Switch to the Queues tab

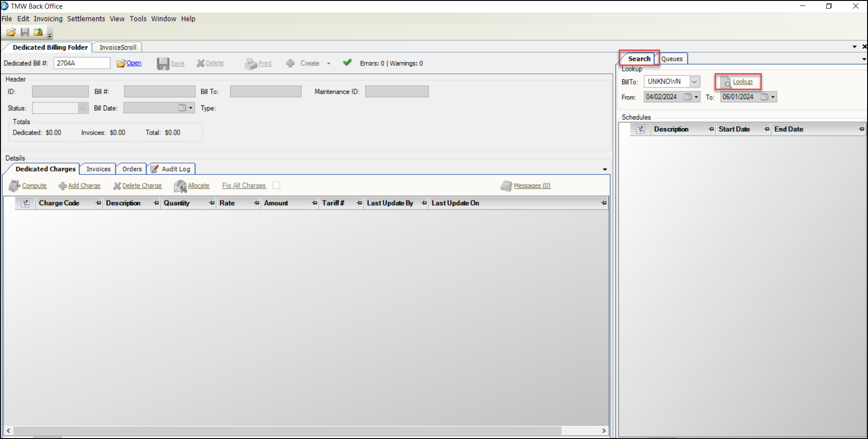point(672,59)
